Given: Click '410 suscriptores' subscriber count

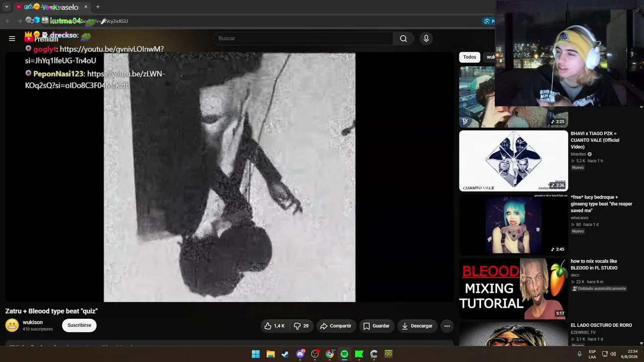Looking at the screenshot, I should 38,329.
